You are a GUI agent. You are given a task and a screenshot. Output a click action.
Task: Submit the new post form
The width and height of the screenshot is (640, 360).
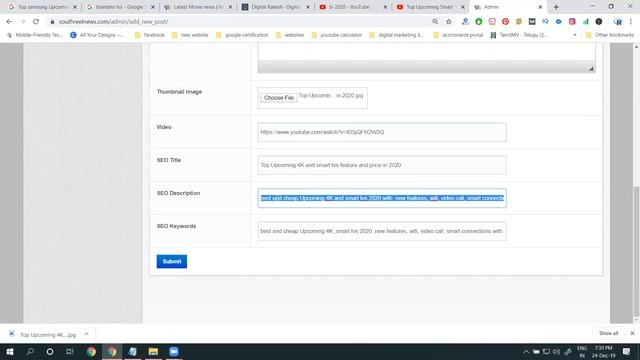pyautogui.click(x=172, y=262)
